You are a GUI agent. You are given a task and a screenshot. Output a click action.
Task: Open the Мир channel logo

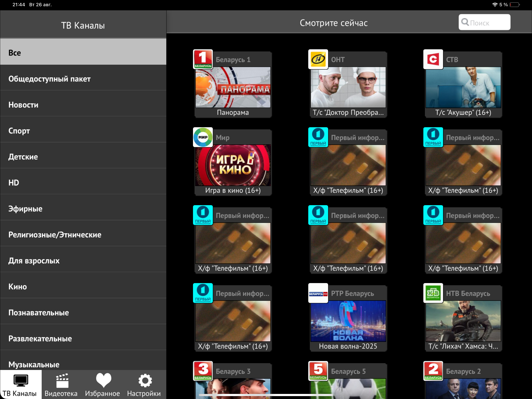point(203,137)
